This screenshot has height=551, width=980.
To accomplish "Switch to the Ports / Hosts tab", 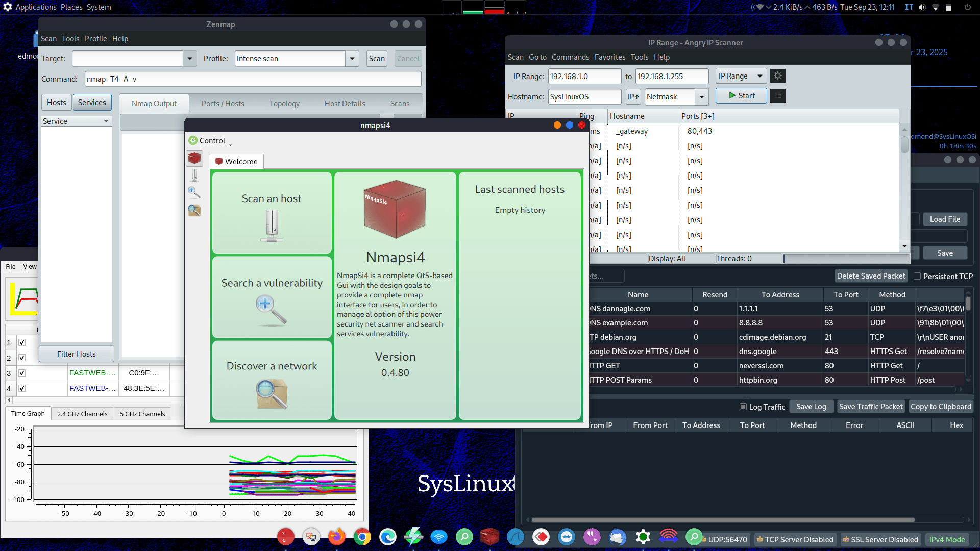I will click(223, 104).
